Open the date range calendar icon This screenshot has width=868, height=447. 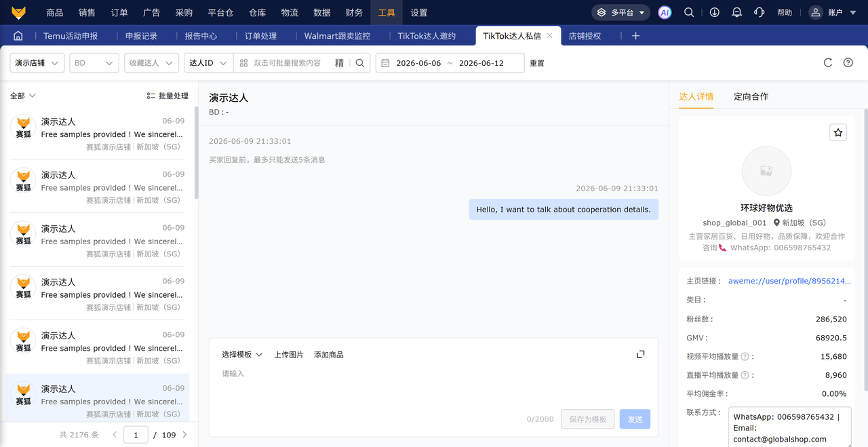click(x=385, y=63)
